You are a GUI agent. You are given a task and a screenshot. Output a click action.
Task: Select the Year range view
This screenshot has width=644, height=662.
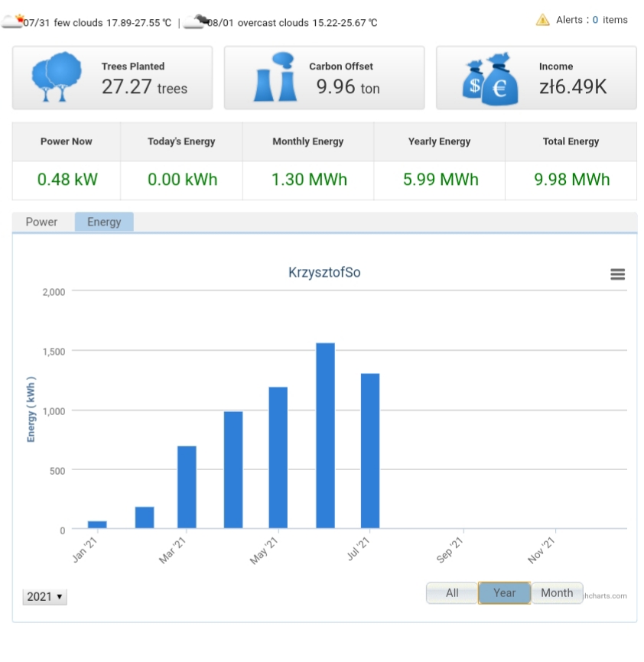coord(504,593)
